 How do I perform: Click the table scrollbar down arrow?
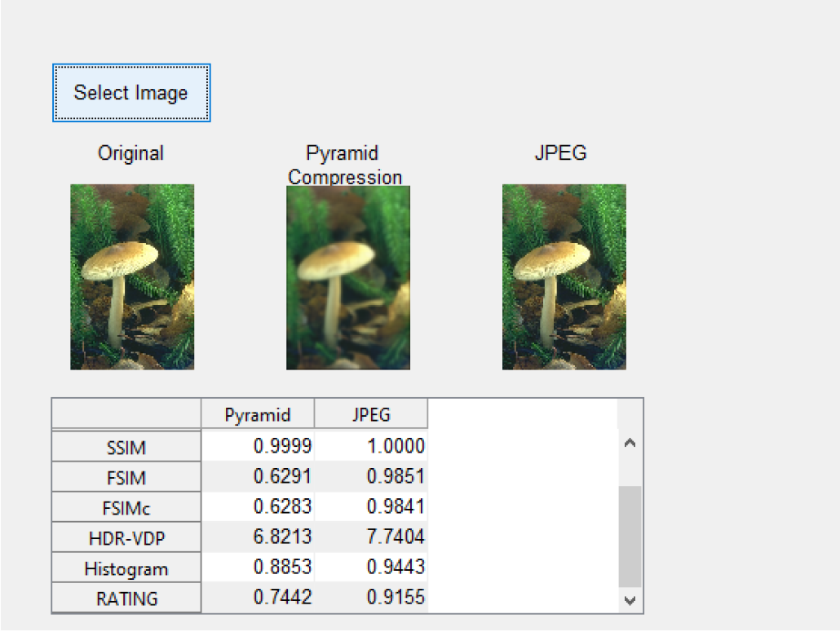click(x=630, y=600)
